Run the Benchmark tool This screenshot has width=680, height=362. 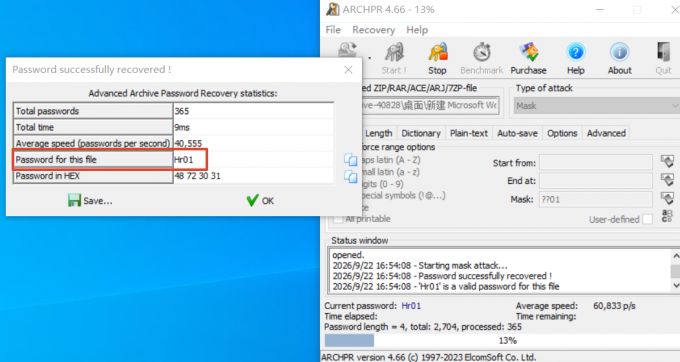point(482,59)
